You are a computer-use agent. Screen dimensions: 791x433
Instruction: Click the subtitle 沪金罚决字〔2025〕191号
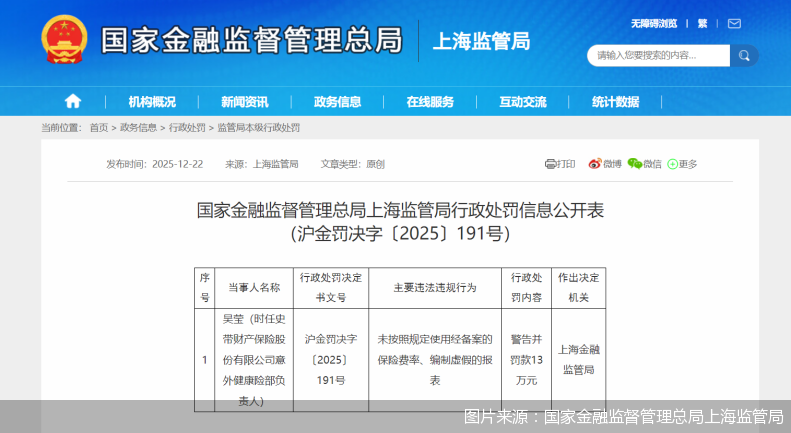400,234
